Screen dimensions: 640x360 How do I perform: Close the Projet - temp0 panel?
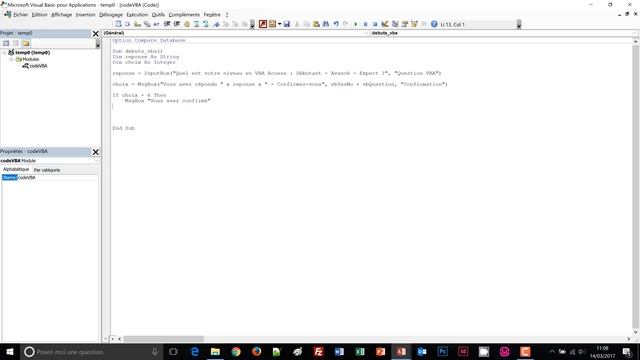(x=96, y=33)
